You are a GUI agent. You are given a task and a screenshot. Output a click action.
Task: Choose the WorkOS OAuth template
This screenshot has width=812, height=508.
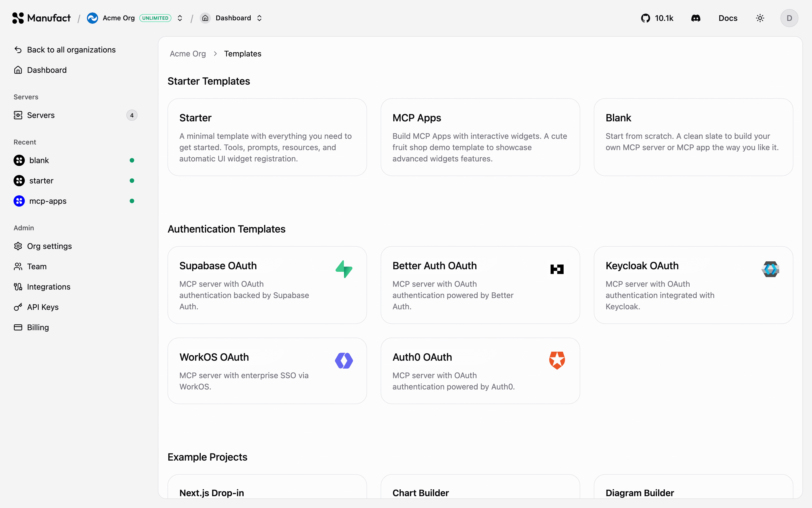[267, 371]
